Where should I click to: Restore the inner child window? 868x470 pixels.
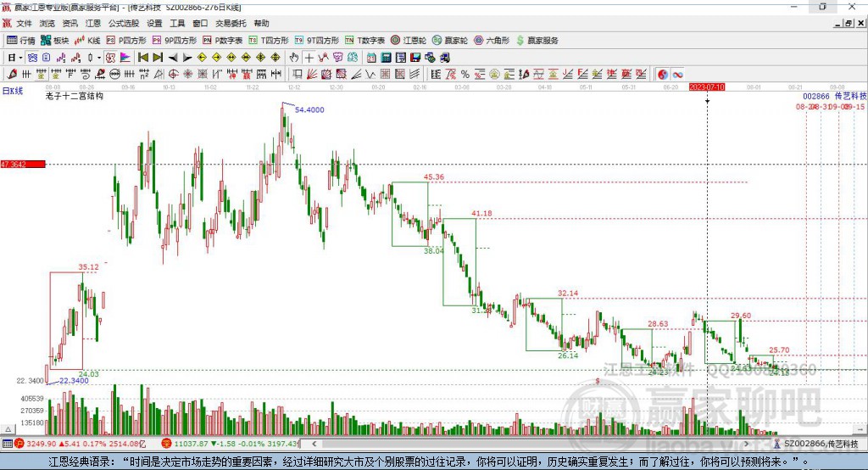[x=849, y=23]
